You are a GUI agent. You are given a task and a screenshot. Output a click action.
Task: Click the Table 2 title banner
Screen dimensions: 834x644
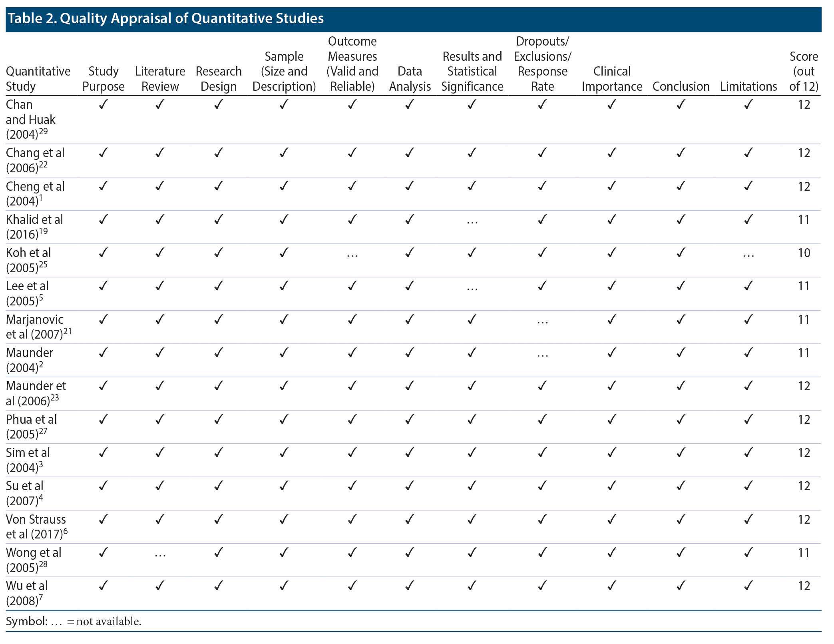[x=413, y=18]
